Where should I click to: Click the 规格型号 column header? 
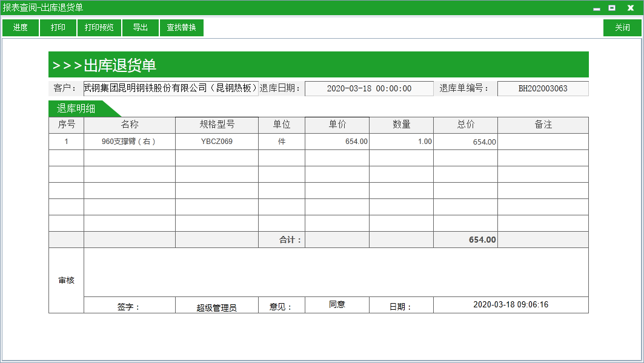(217, 125)
